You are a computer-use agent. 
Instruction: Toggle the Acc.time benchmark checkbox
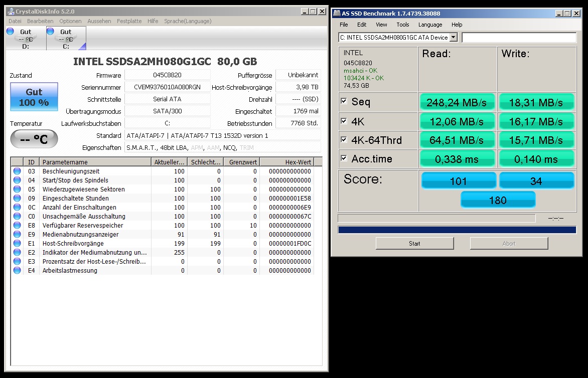coord(344,158)
